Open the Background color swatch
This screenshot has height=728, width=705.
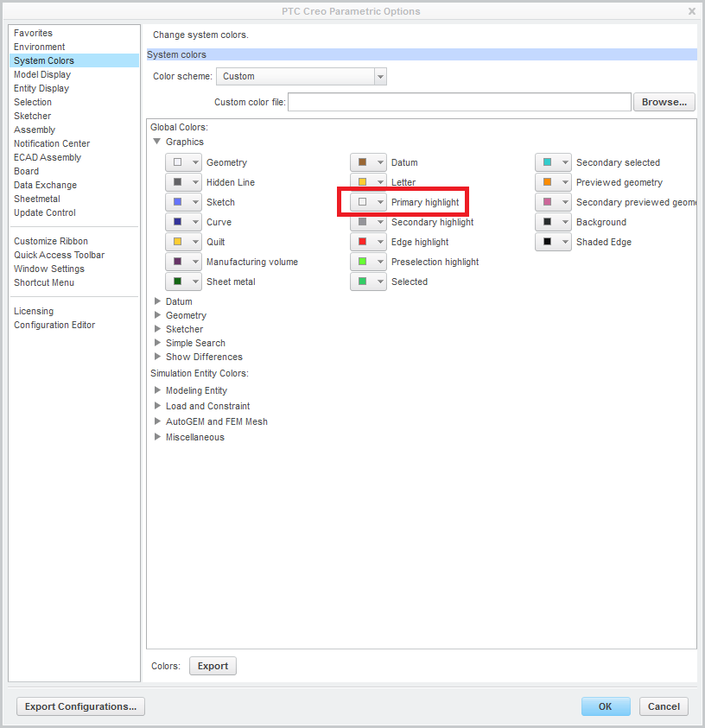point(553,222)
